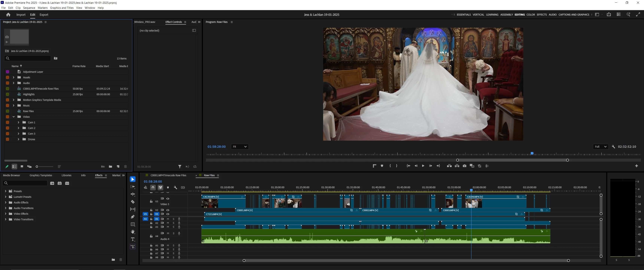
Task: Toggle Snap in Timeline magnet icon
Action: (153, 187)
